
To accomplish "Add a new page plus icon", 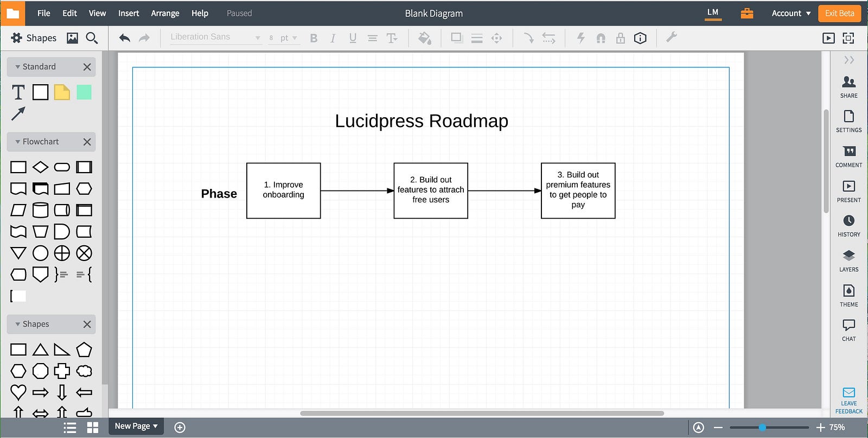I will [x=180, y=427].
